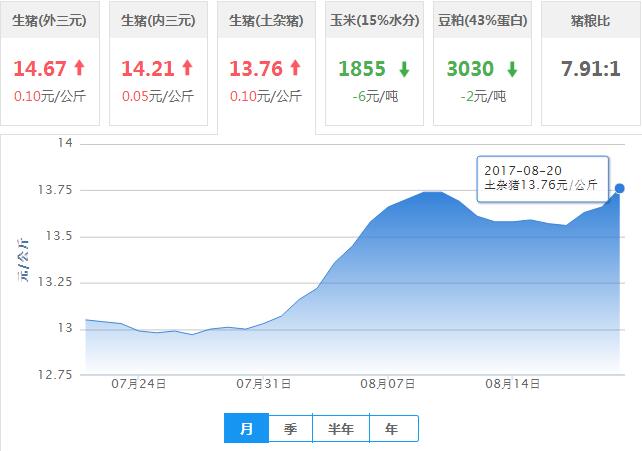Viewport: 642px width, 451px height.
Task: Switch to 豆粕(43%蛋白) tab
Action: point(482,63)
